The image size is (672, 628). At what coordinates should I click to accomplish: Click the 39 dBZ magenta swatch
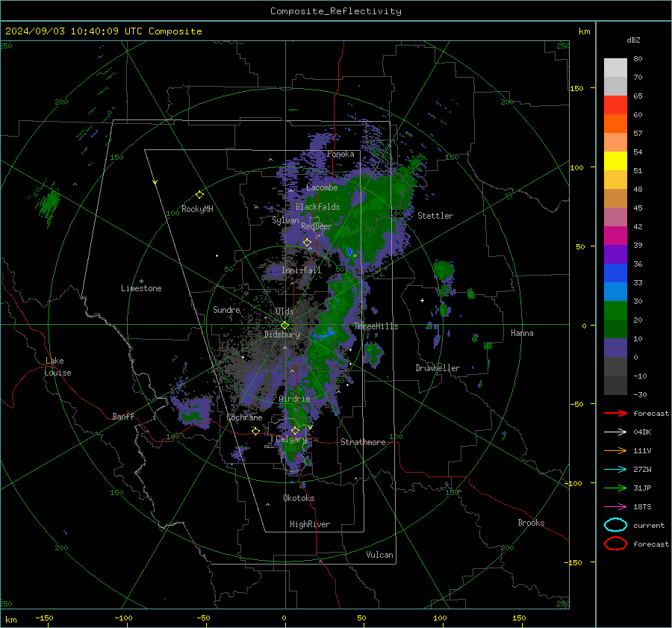(615, 236)
